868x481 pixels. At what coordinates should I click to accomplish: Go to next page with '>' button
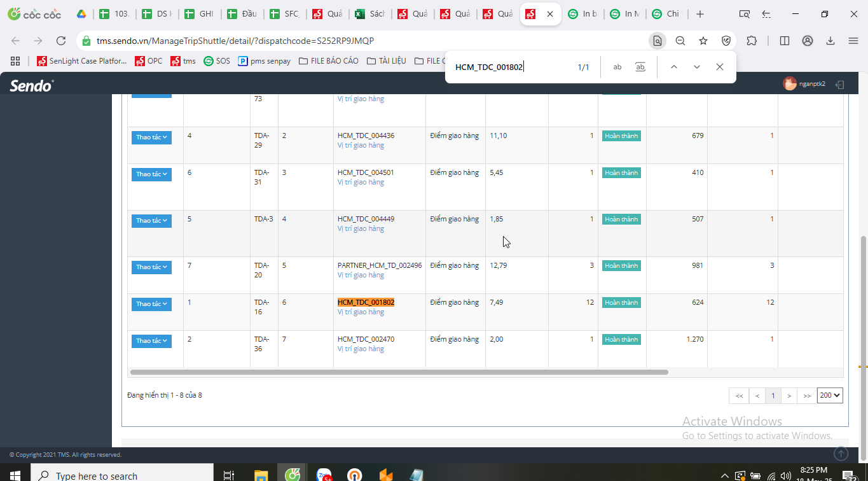[x=789, y=396]
